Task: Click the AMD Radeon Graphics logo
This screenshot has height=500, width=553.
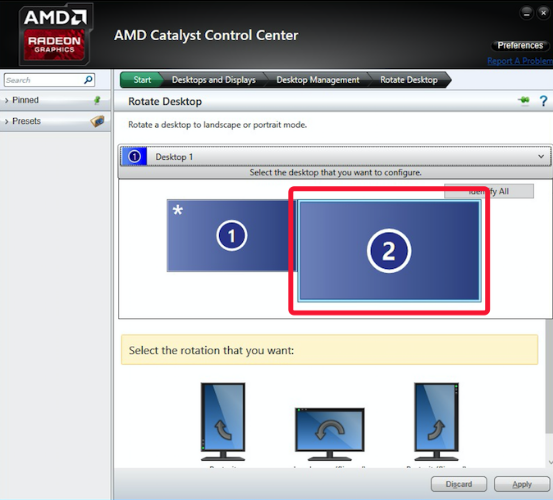Action: coord(55,35)
